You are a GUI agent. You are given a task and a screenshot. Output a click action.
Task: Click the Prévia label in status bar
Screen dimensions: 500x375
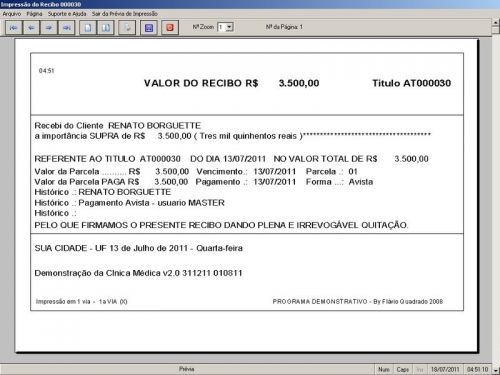click(186, 369)
